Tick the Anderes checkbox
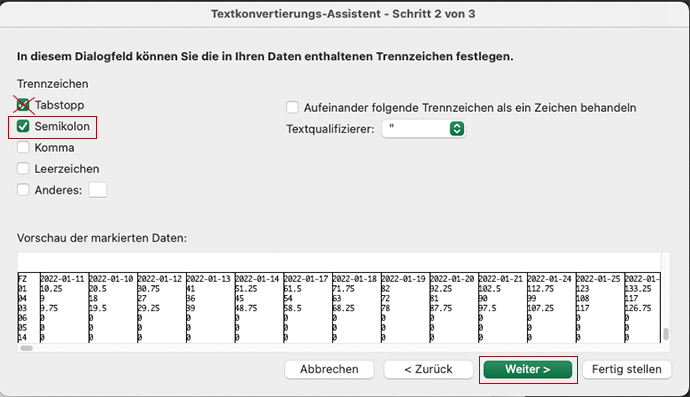Viewport: 690px width, 397px height. [23, 190]
